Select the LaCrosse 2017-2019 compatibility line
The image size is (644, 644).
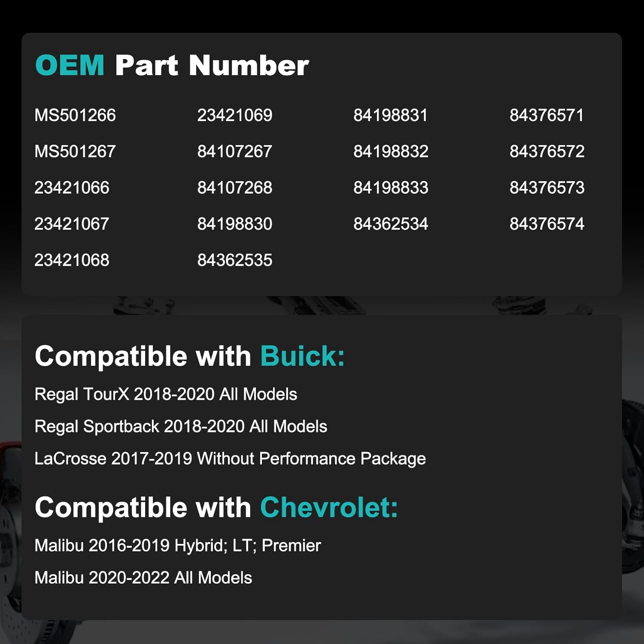230,459
